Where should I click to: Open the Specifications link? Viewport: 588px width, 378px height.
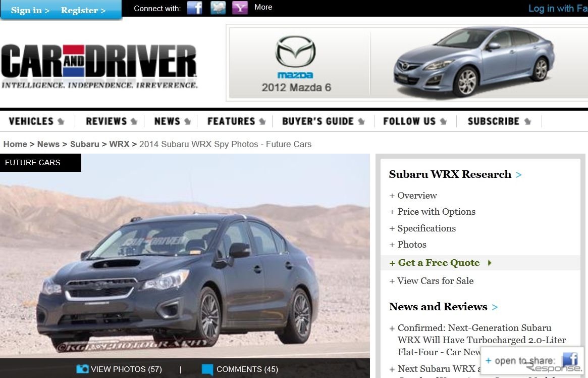(426, 228)
